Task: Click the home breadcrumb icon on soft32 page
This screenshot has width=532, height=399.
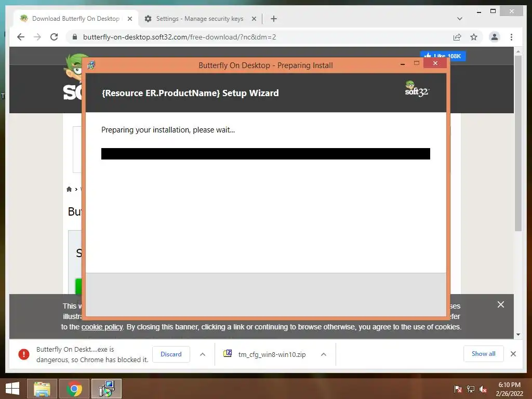Action: coord(69,189)
